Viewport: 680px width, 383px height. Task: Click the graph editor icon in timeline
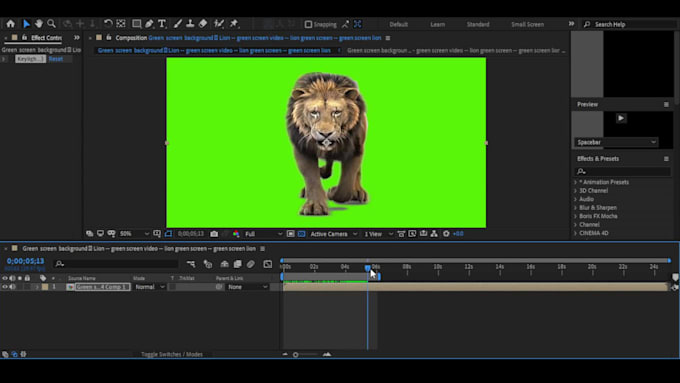tap(268, 264)
